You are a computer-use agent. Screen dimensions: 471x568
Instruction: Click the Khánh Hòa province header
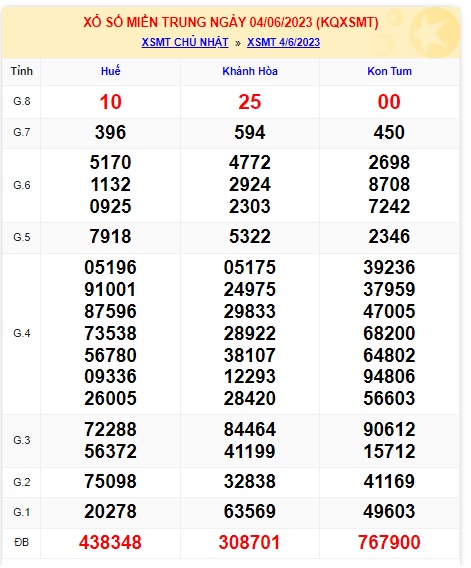click(250, 71)
